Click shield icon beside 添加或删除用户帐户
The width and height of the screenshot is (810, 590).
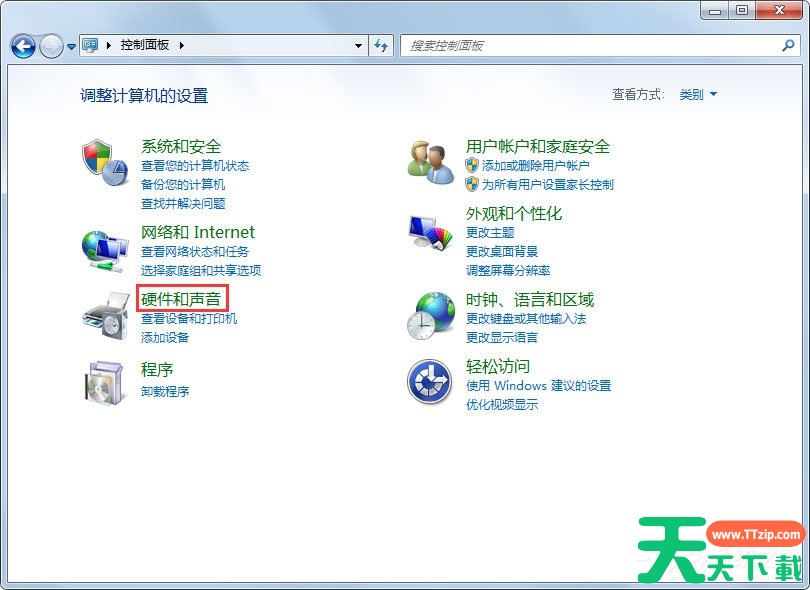point(472,165)
